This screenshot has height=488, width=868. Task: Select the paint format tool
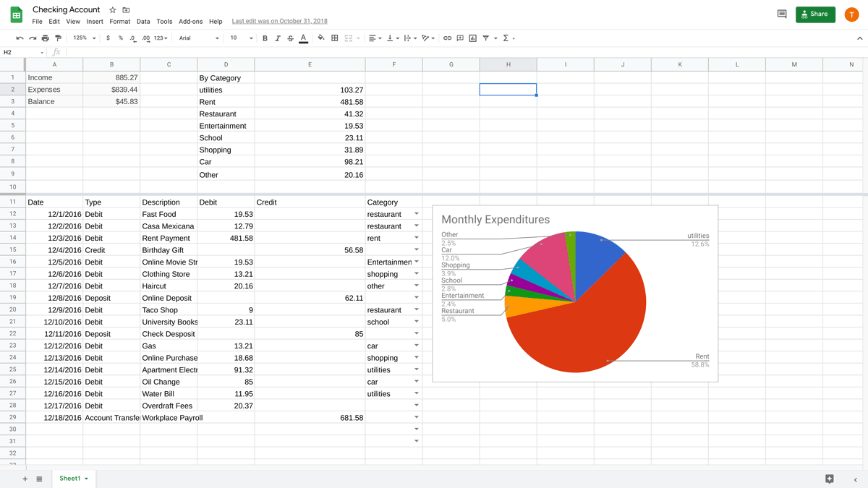click(58, 38)
